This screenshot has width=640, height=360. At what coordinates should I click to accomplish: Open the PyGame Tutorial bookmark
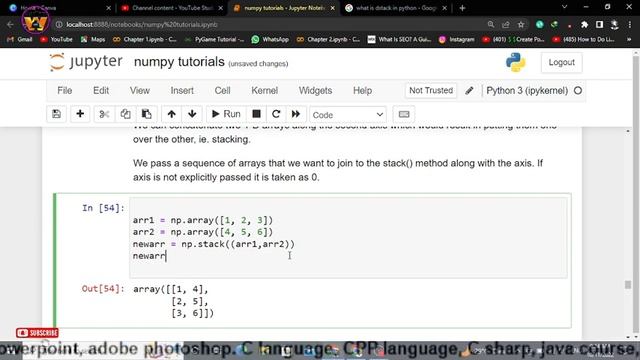215,39
